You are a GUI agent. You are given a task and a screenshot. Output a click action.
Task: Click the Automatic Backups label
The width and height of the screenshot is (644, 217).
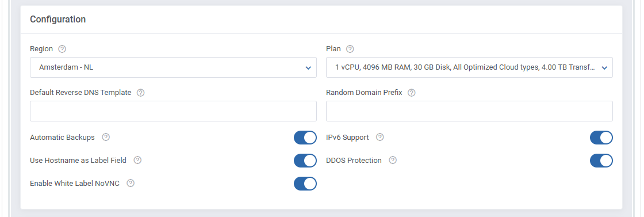pos(63,137)
